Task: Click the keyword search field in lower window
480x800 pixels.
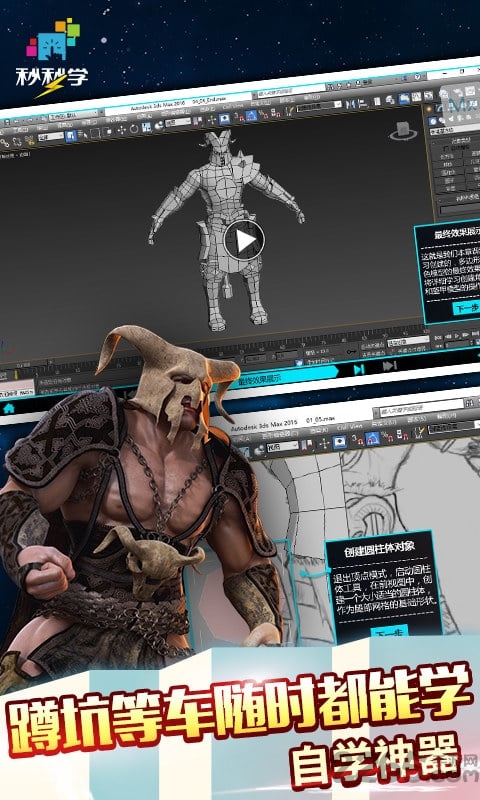Action: click(x=421, y=410)
